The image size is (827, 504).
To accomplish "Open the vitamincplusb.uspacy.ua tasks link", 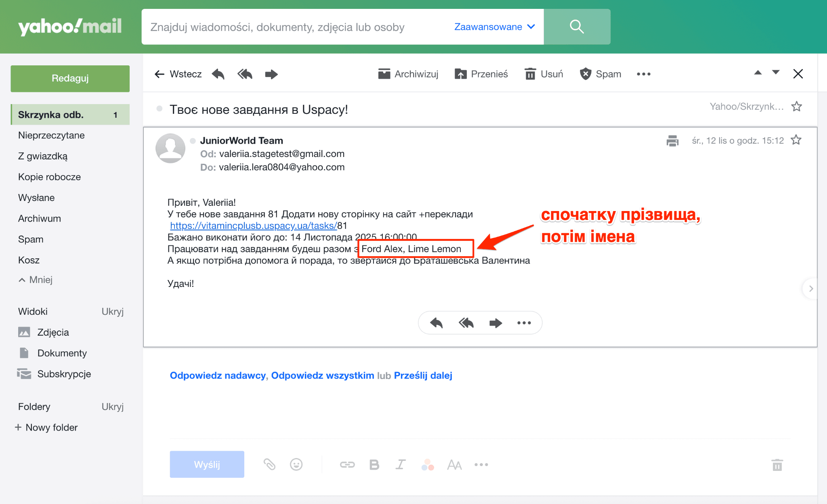I will click(253, 226).
